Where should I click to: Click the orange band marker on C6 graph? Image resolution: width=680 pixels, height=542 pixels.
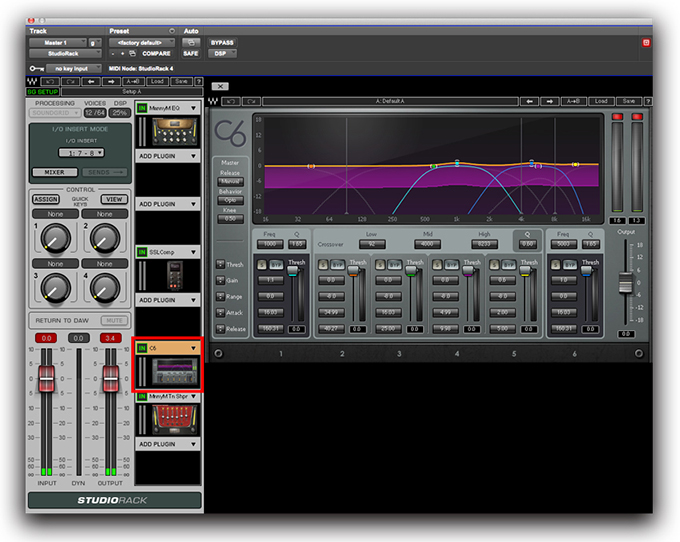(x=311, y=166)
